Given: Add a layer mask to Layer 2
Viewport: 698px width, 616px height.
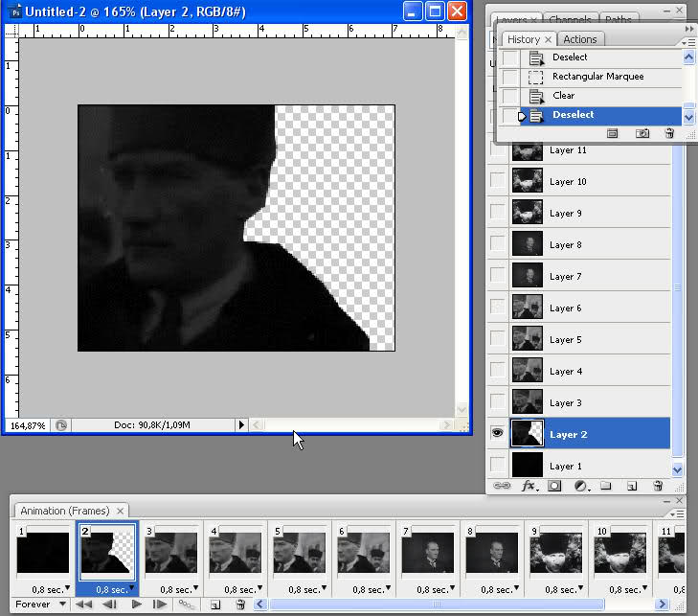Looking at the screenshot, I should [554, 487].
